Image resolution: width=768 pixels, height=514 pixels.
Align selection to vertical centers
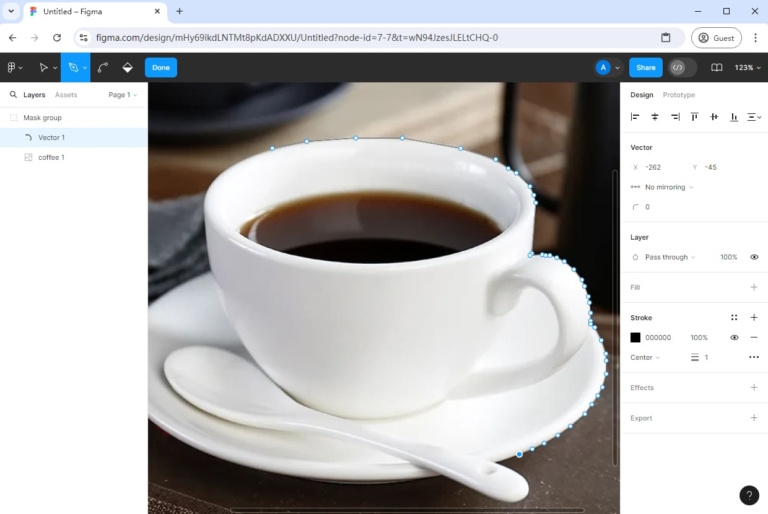714,117
